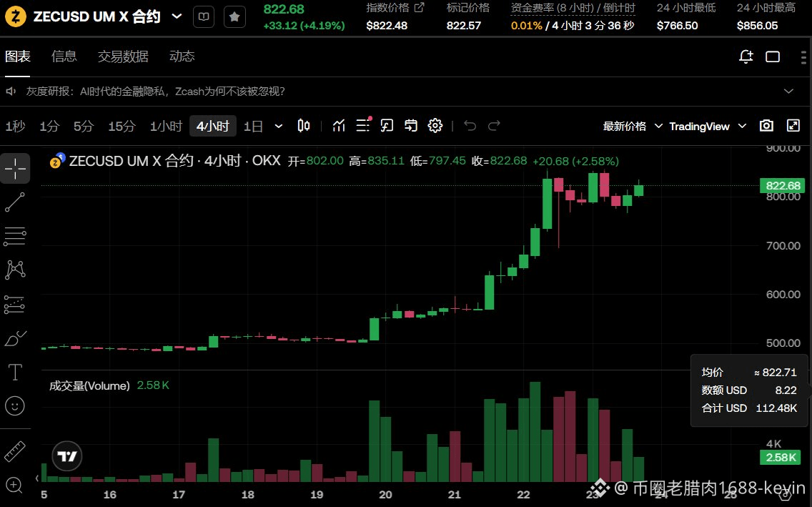Click the volume label 2.58K badge
The width and height of the screenshot is (812, 507).
781,457
